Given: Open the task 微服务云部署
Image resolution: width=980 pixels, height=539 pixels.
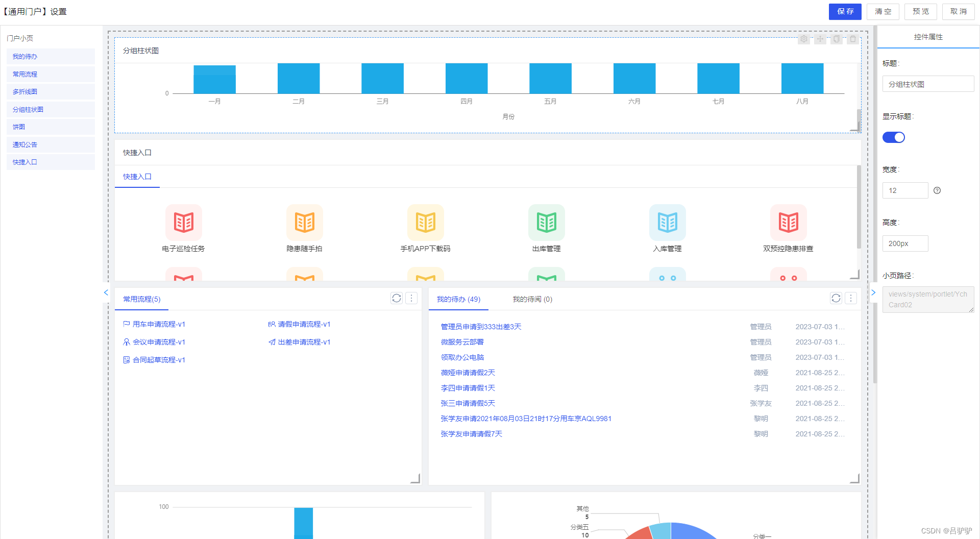Looking at the screenshot, I should pyautogui.click(x=462, y=342).
